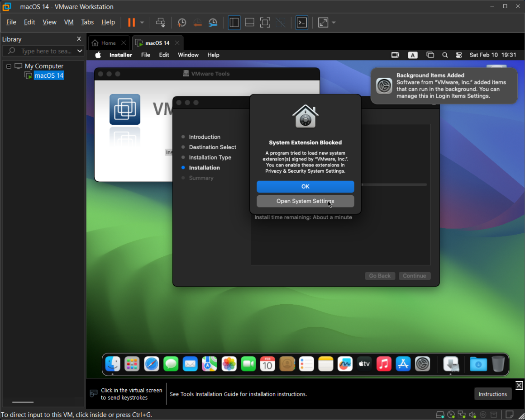Click OK in System Extension Blocked dialog

[305, 187]
